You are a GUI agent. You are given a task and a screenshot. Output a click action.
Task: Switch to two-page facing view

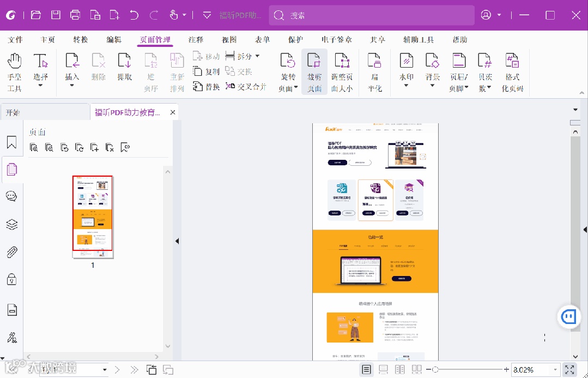[400, 370]
